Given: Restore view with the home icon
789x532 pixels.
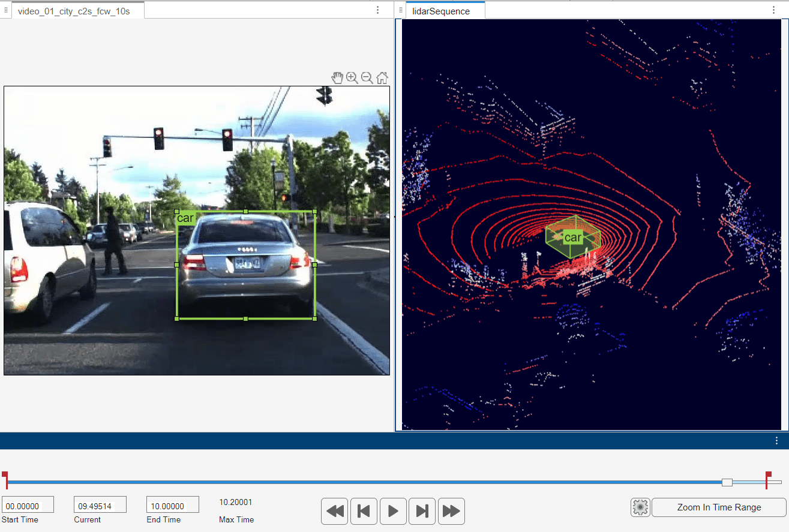Looking at the screenshot, I should 382,77.
